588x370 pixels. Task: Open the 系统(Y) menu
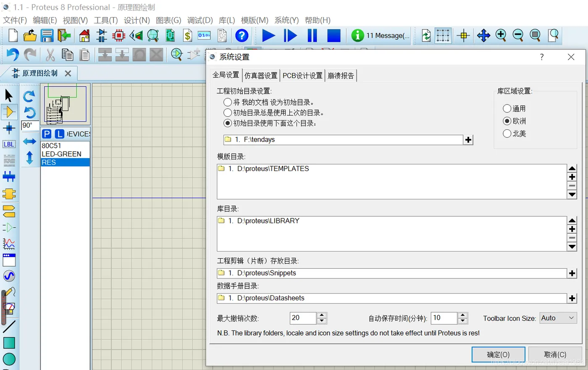click(x=286, y=20)
